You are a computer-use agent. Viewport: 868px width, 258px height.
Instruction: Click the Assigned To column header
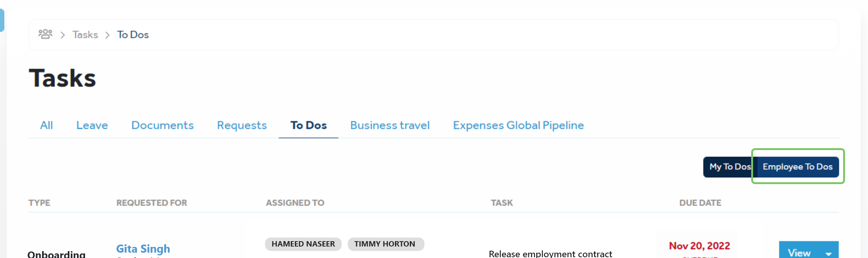[x=295, y=203]
